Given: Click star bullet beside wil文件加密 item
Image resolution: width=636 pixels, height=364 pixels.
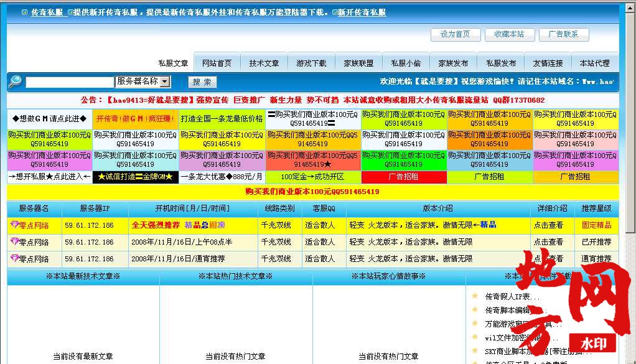Looking at the screenshot, I should click(475, 337).
